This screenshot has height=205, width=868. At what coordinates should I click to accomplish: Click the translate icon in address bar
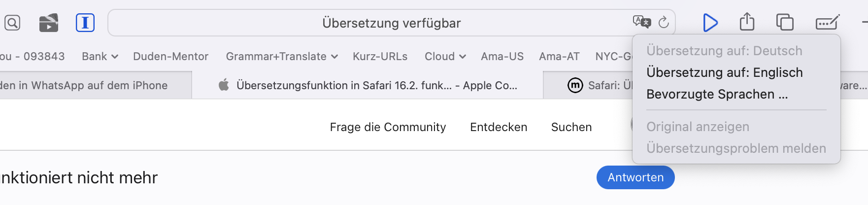point(641,22)
